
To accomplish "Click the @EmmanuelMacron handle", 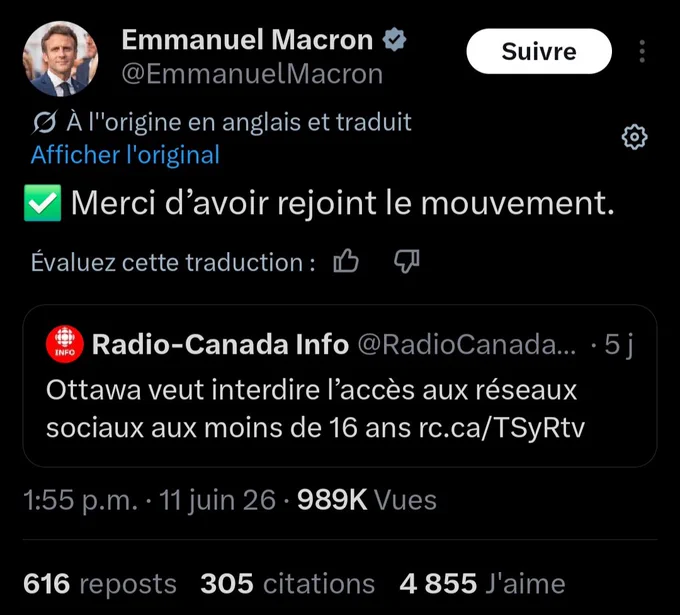I will (x=252, y=74).
